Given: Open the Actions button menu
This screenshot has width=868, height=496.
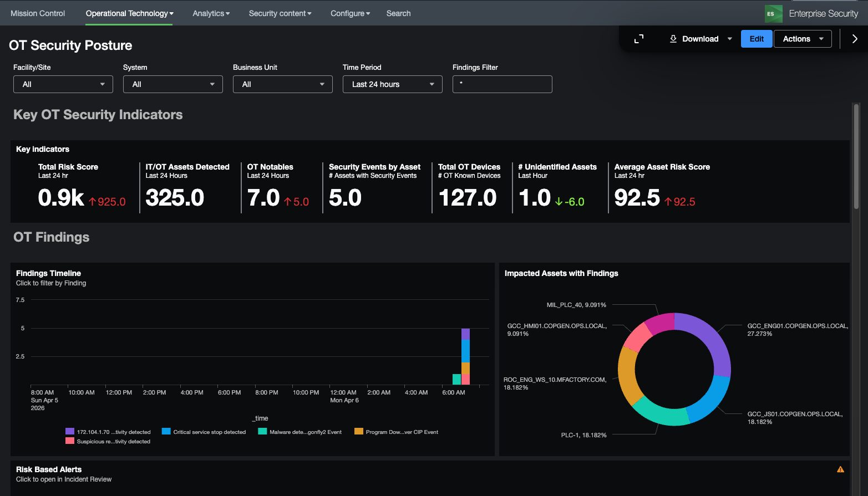Looking at the screenshot, I should (x=803, y=39).
